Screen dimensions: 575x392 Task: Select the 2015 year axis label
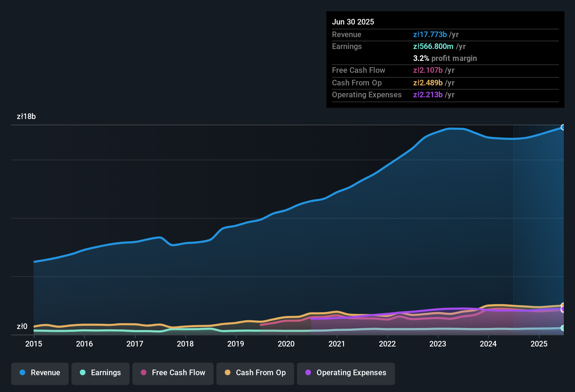tap(33, 344)
